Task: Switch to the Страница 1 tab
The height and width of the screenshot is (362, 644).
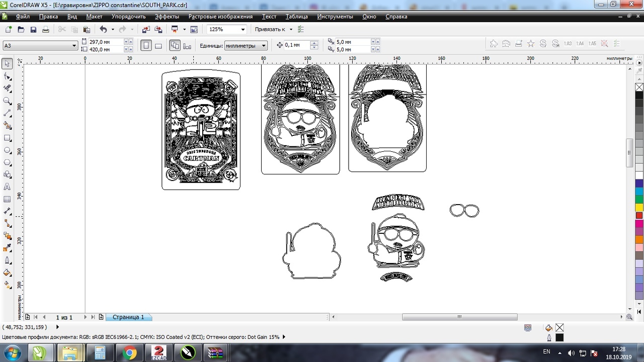Action: 128,317
